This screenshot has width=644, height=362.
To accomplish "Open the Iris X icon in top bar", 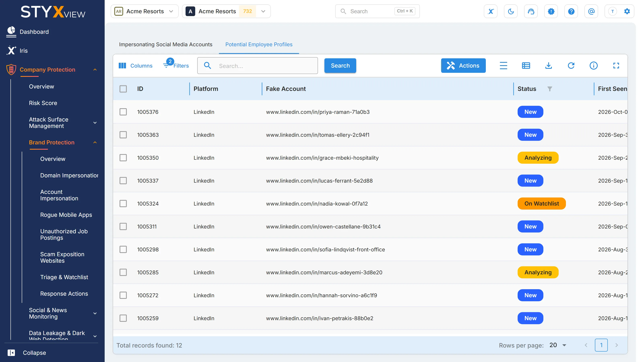I will (x=490, y=11).
